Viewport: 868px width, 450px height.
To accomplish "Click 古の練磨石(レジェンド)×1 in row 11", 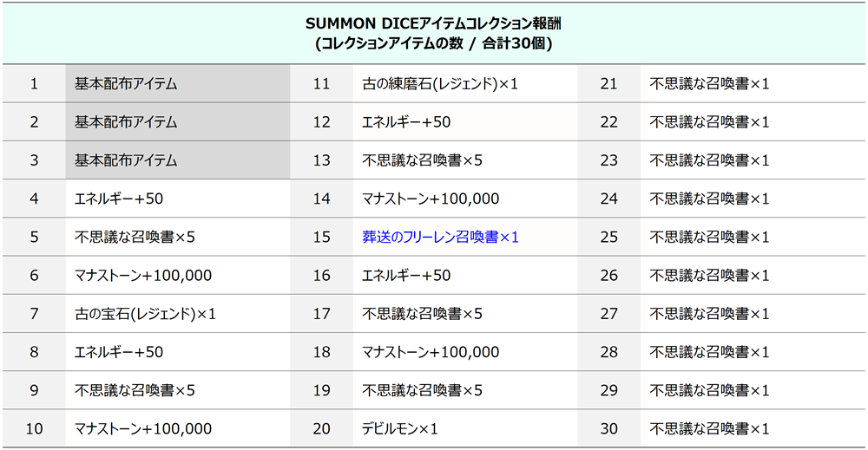I will pyautogui.click(x=440, y=84).
